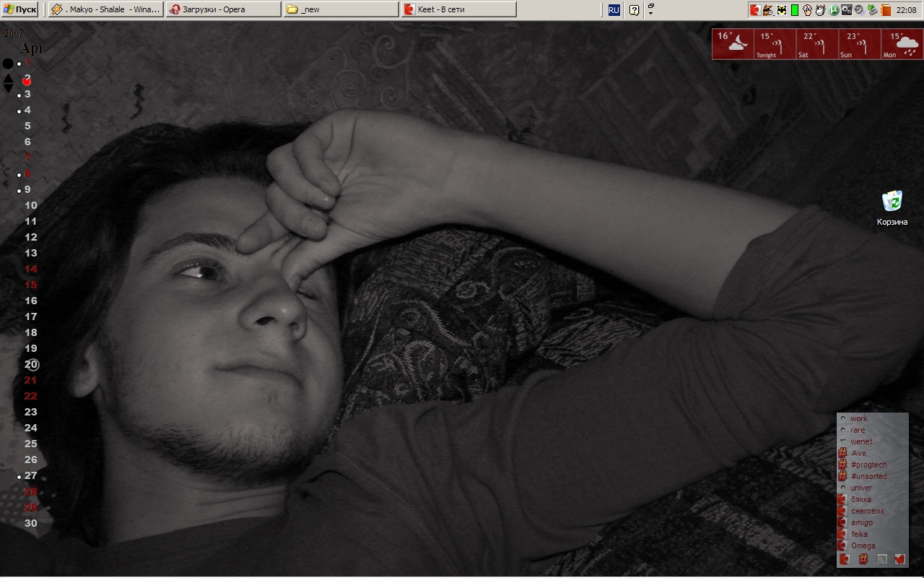Screen dimensions: 924x578
Task: Click the speaker volume tray icon
Action: (859, 10)
